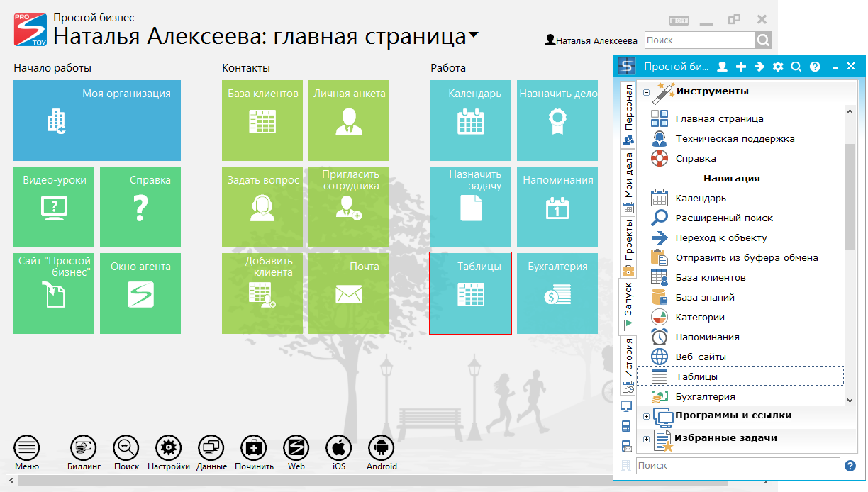Open the gear settings in panel header
Image resolution: width=868 pixels, height=492 pixels.
coord(778,67)
